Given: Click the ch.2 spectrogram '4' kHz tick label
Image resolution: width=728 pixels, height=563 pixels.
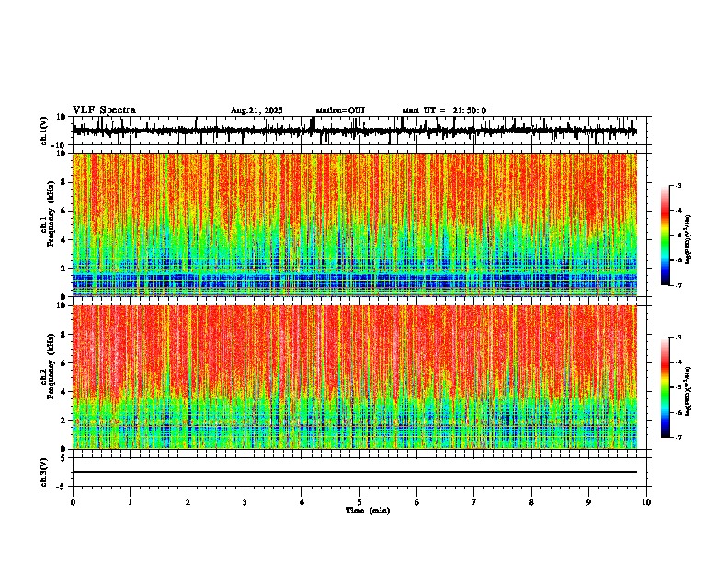Looking at the screenshot, I should tap(63, 392).
